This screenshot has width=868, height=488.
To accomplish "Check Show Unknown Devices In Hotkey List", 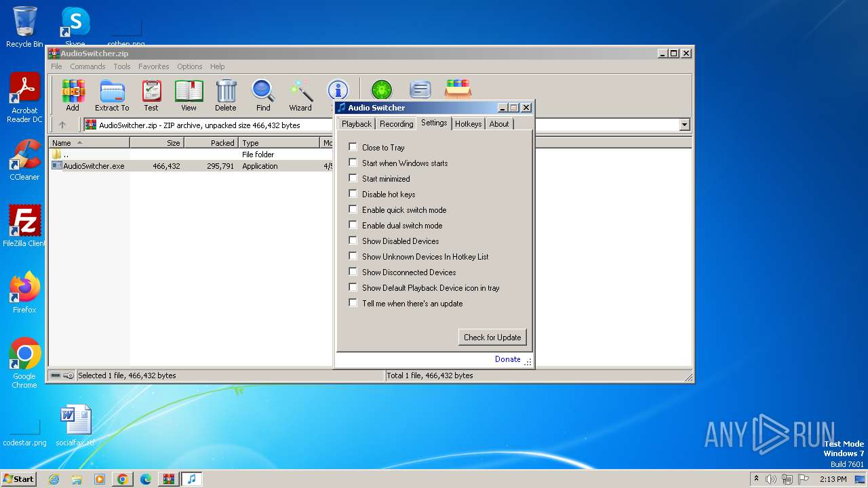I will coord(353,256).
